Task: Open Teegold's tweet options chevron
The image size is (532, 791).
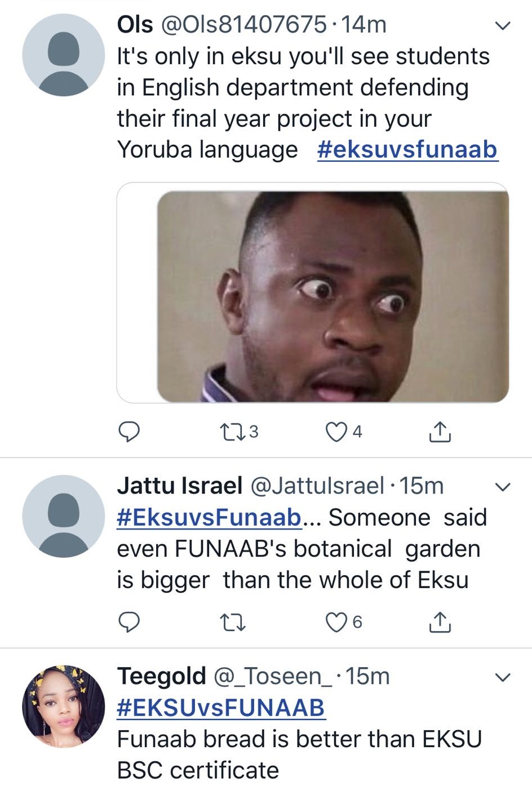Action: click(502, 677)
